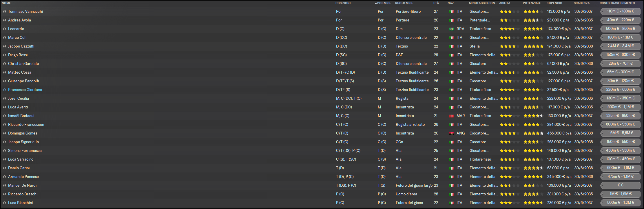The width and height of the screenshot is (644, 209).
Task: Click salary 37.500 € p/a
Action: pos(558,90)
